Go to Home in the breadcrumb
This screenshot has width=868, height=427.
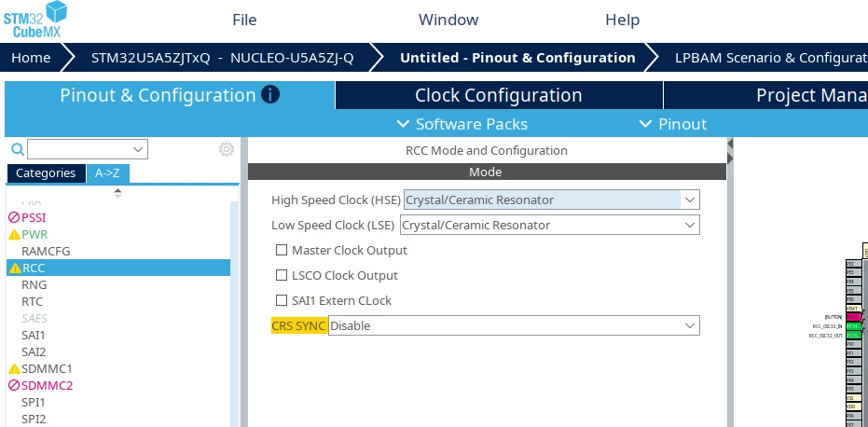coord(31,58)
